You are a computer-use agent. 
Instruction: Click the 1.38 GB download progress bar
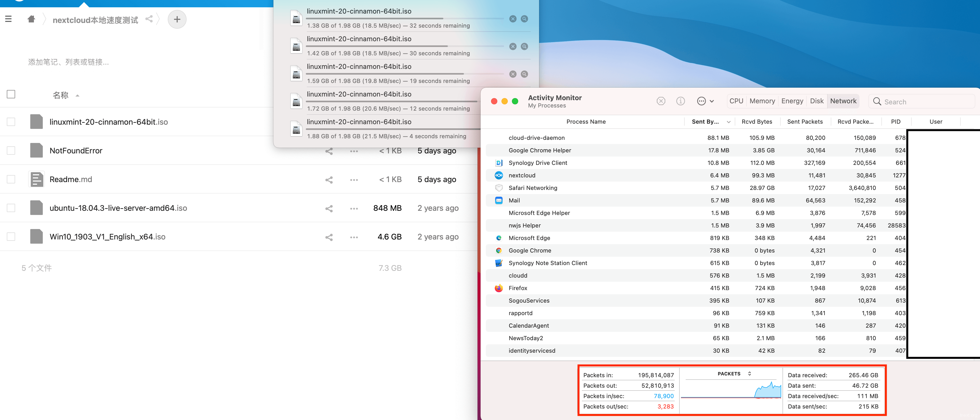[x=405, y=18]
